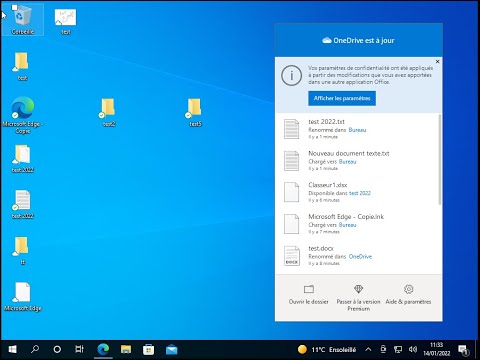The width and height of the screenshot is (480, 360).
Task: Open the test.docx entry
Action: coord(357,256)
